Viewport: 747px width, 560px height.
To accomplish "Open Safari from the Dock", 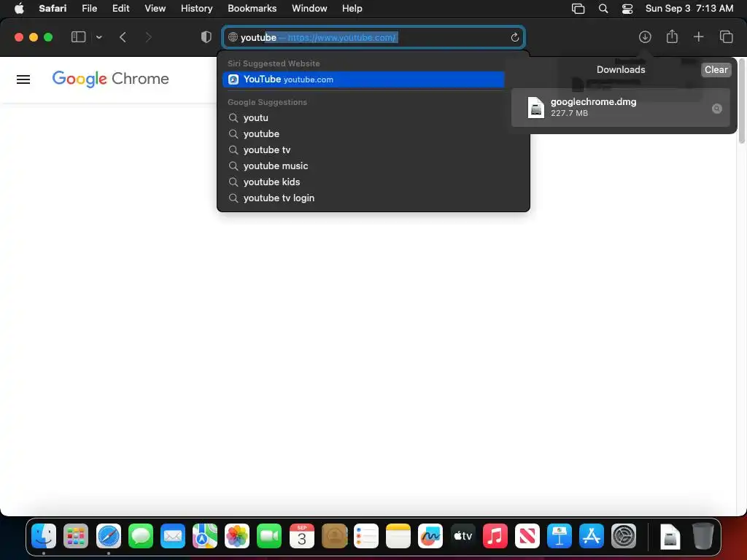I will point(109,536).
